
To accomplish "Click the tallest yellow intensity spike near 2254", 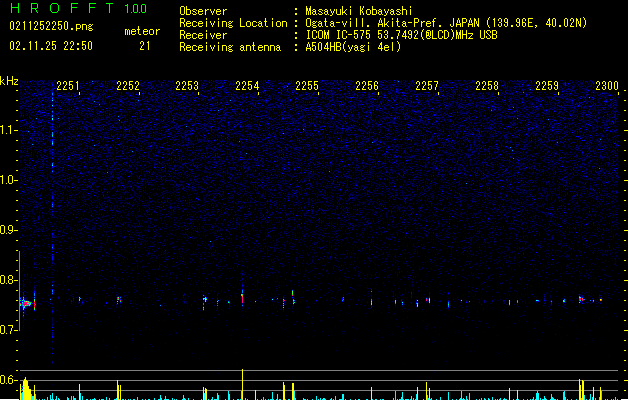I will (242, 384).
